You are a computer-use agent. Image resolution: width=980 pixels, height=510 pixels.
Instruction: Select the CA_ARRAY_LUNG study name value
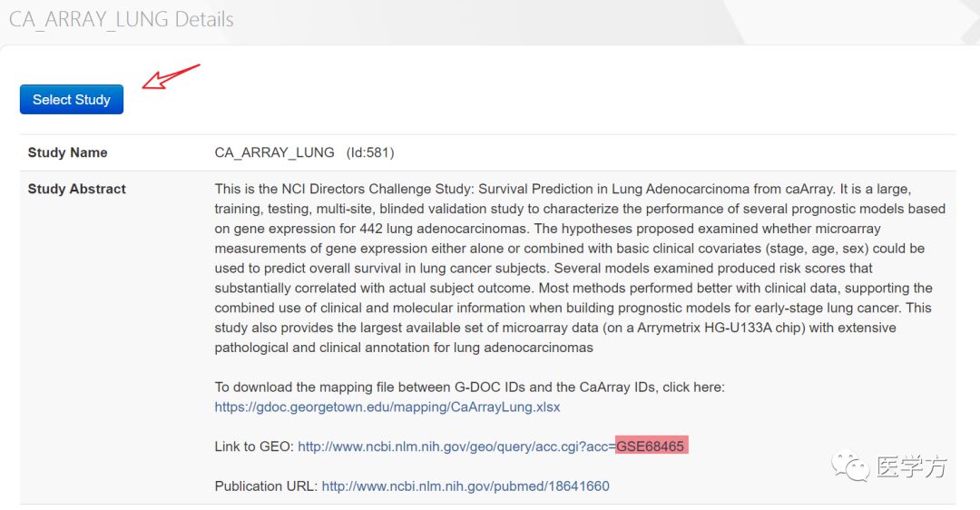(x=274, y=152)
